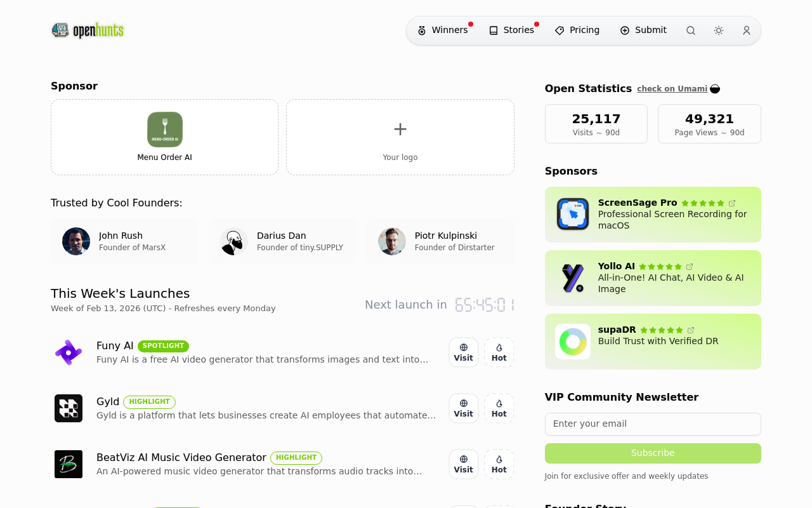The width and height of the screenshot is (812, 508).
Task: Open the Gyld product title
Action: 108,402
